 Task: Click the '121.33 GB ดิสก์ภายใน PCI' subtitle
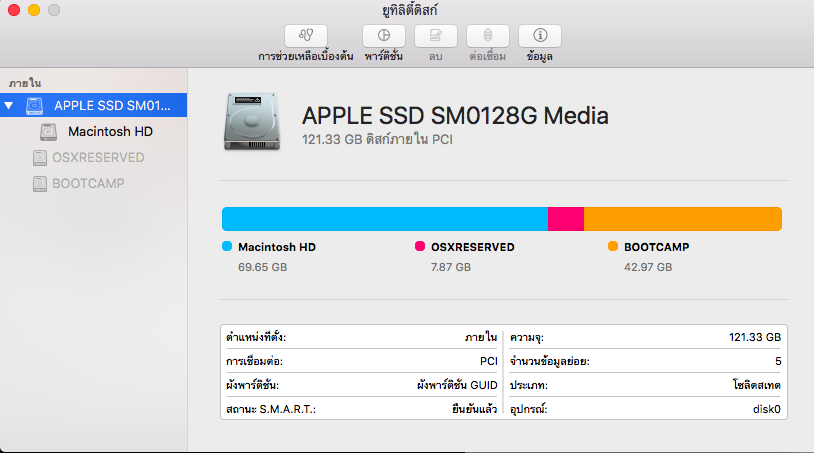point(377,140)
